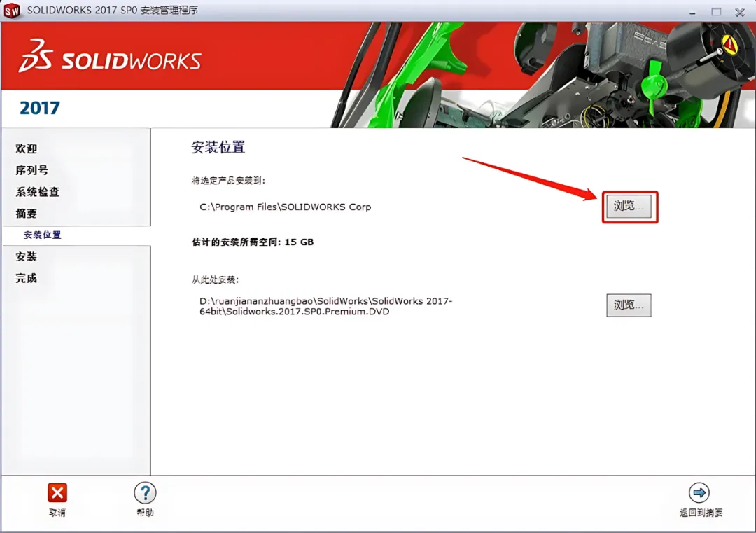
Task: Select the 安装位置 sub-step
Action: pyautogui.click(x=43, y=235)
